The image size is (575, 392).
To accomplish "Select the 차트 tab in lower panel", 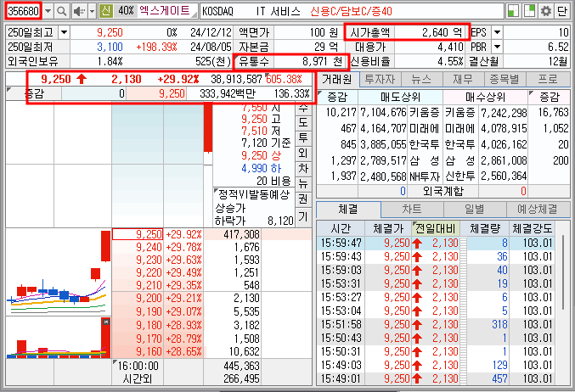I will [x=412, y=210].
